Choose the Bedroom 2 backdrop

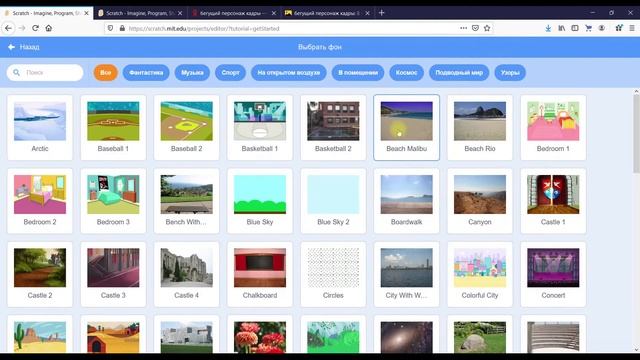click(40, 201)
